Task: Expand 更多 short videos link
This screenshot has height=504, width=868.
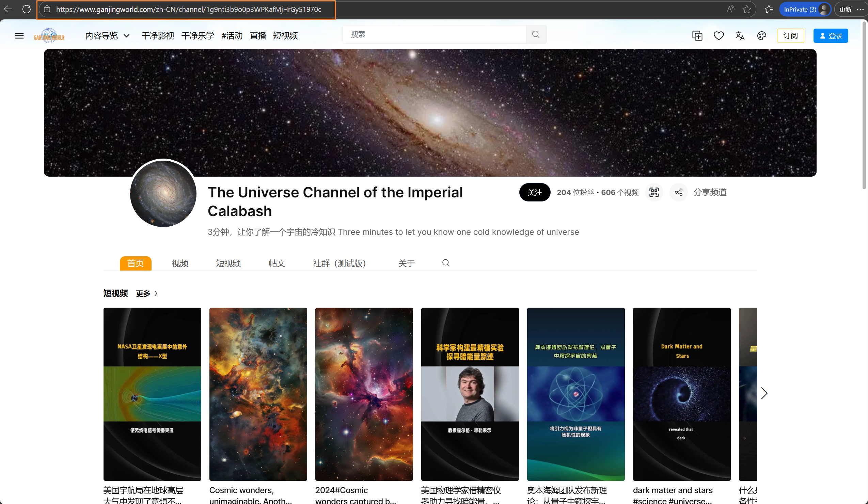Action: [x=146, y=293]
